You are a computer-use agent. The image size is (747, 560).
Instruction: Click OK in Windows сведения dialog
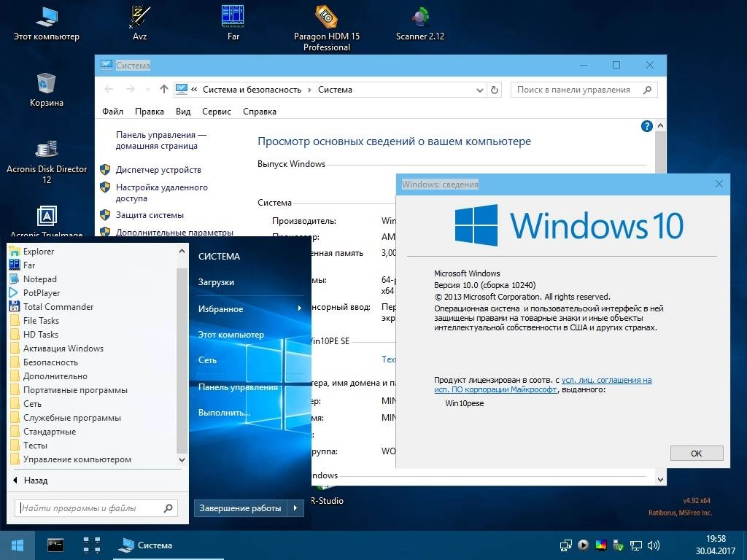(x=697, y=454)
